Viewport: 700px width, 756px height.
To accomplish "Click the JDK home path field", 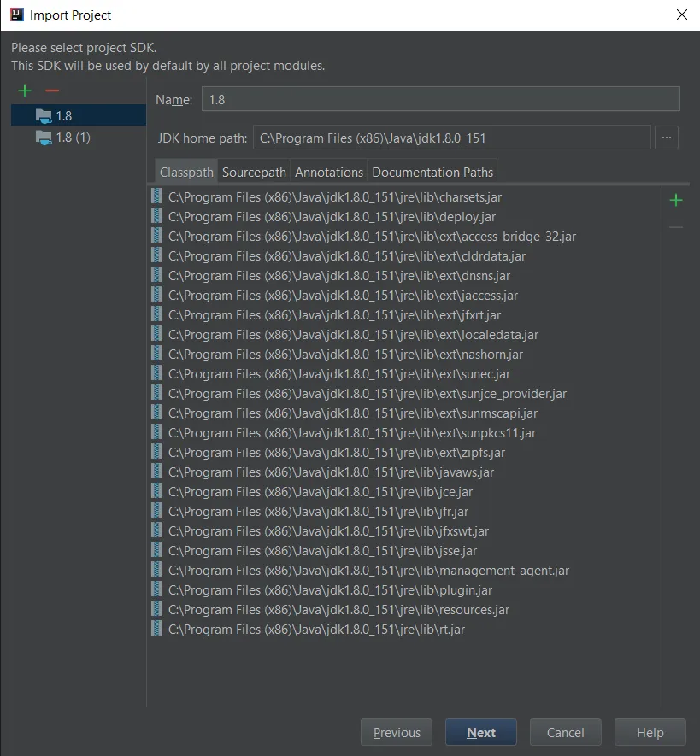I will click(x=451, y=138).
